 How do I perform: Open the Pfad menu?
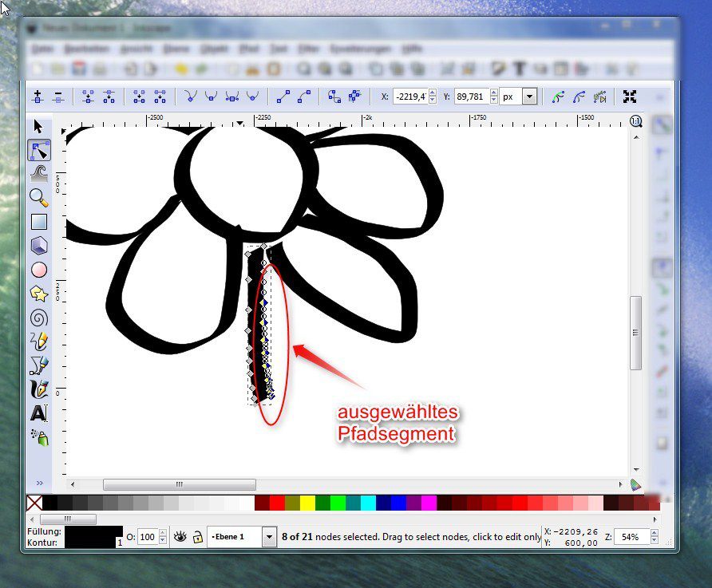click(x=250, y=49)
